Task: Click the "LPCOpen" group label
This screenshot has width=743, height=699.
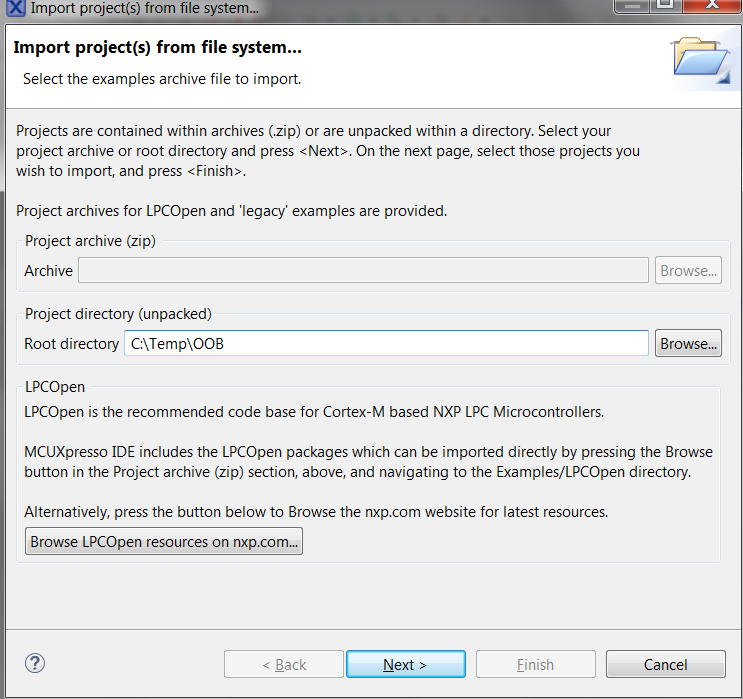Action: 55,386
